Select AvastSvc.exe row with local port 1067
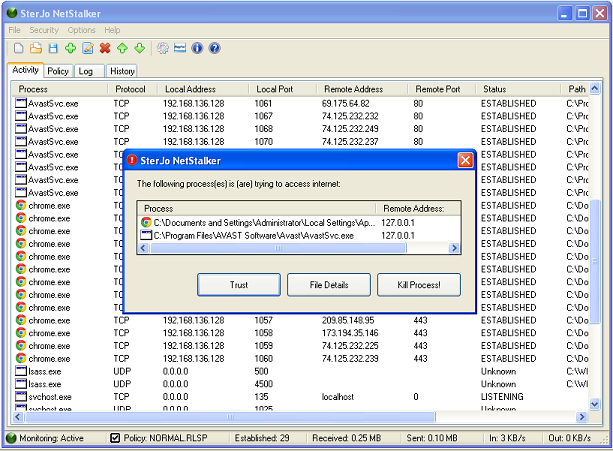The height and width of the screenshot is (451, 613). coord(301,116)
